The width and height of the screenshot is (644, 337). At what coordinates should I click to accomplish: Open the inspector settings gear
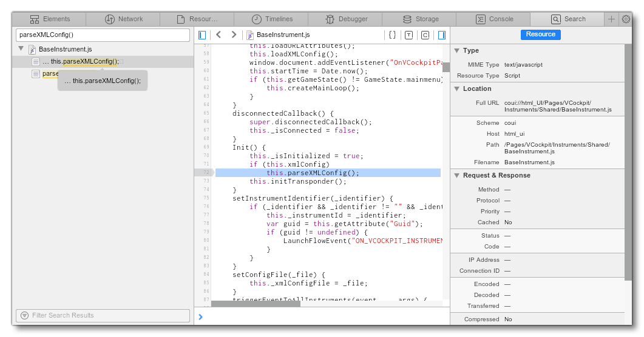click(626, 19)
